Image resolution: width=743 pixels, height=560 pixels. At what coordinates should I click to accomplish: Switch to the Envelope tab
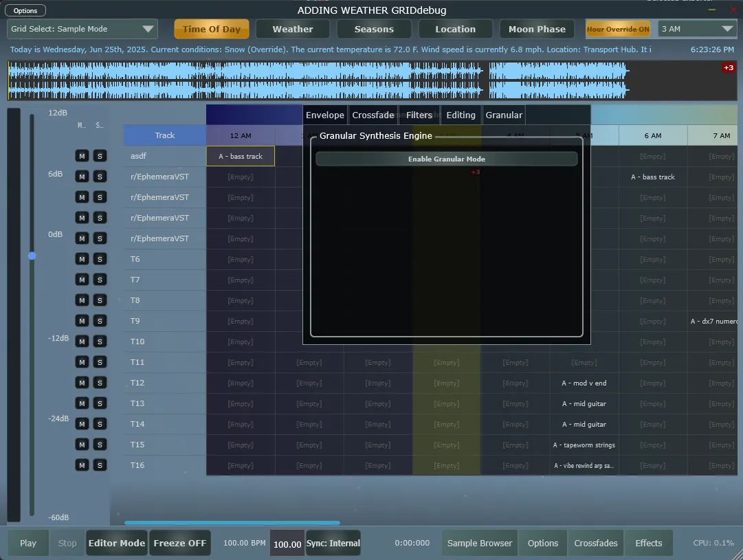[325, 115]
